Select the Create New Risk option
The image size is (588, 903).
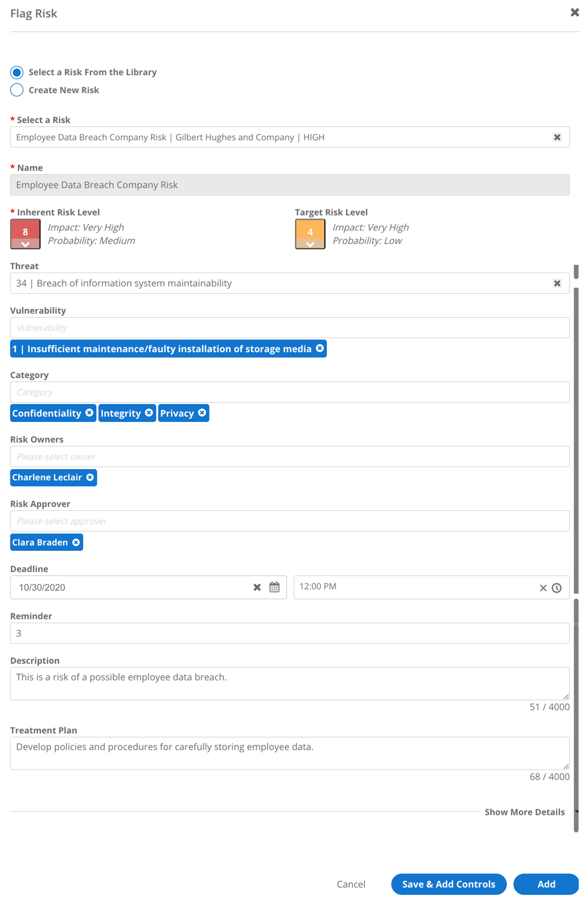tap(17, 90)
